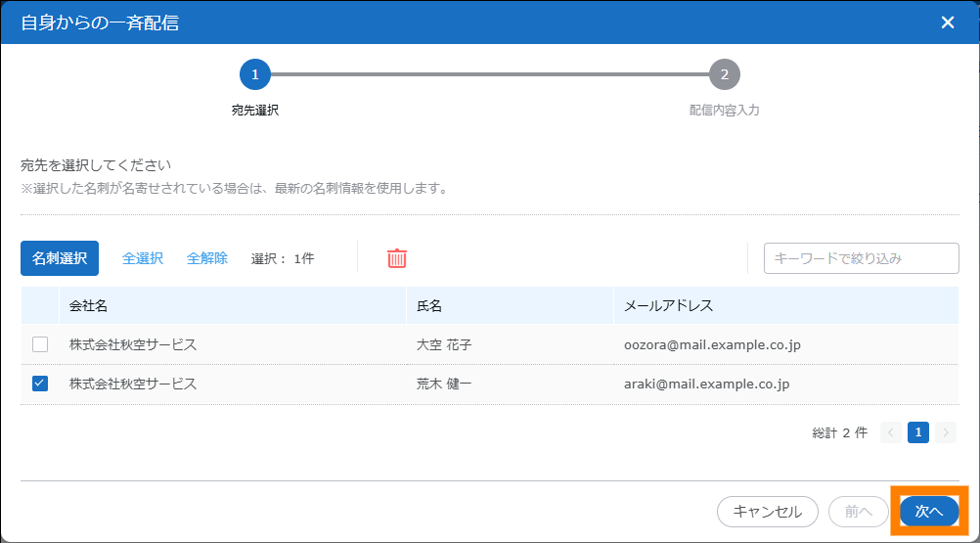Uncheck the box for 荒木 健一
Screen dimensions: 980x543
(40, 384)
